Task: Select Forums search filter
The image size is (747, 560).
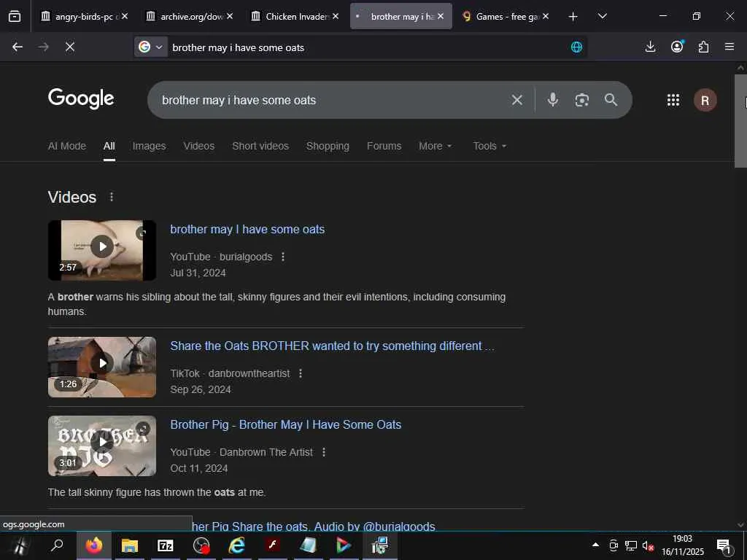Action: tap(384, 146)
